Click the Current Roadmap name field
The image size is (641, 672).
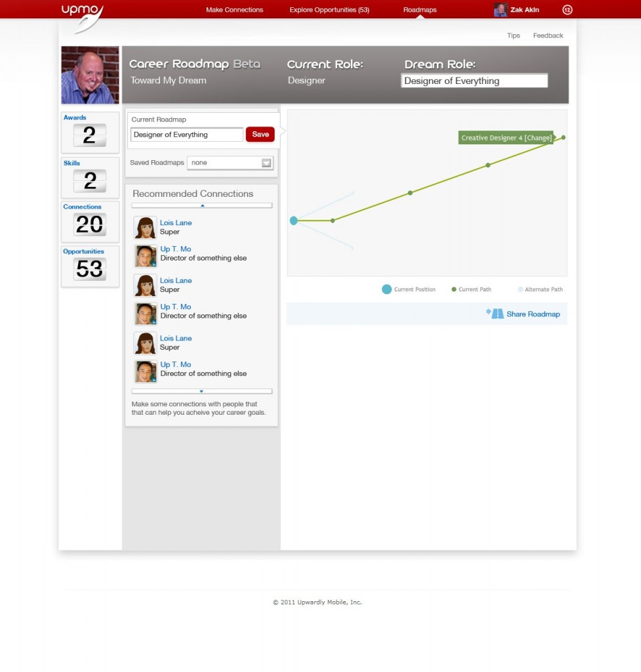pyautogui.click(x=187, y=135)
